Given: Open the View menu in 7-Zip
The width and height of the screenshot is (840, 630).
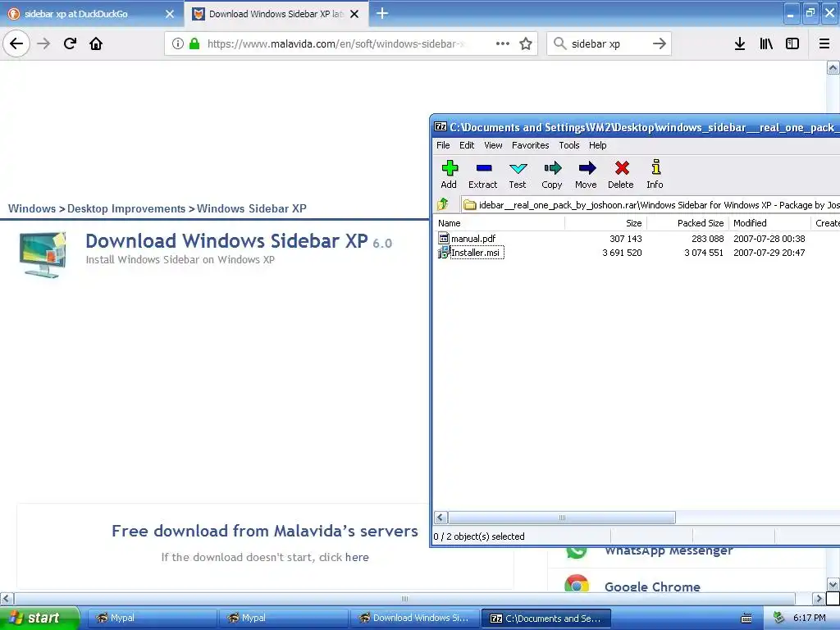Looking at the screenshot, I should coord(493,145).
